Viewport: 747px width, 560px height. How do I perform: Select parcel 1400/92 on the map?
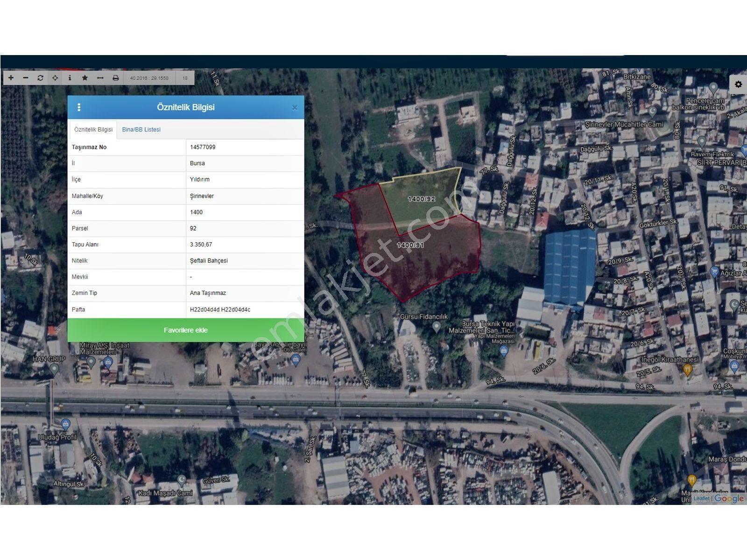(422, 199)
